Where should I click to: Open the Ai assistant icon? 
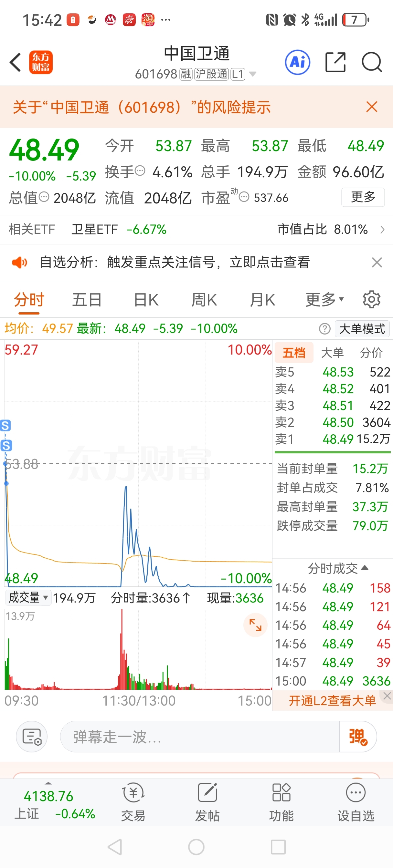pyautogui.click(x=298, y=62)
